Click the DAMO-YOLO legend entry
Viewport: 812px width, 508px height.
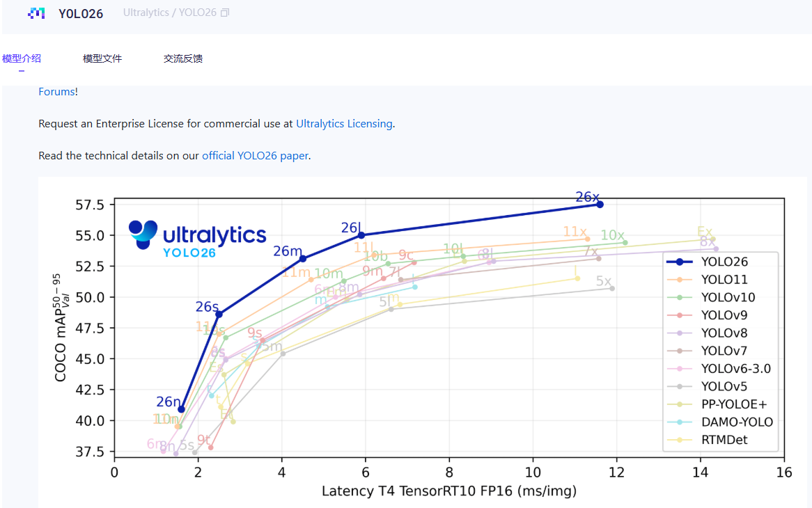(720, 422)
